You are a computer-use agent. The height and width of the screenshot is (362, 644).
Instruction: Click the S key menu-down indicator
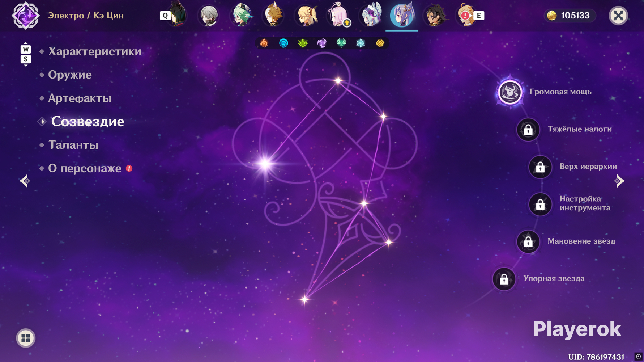tap(26, 59)
